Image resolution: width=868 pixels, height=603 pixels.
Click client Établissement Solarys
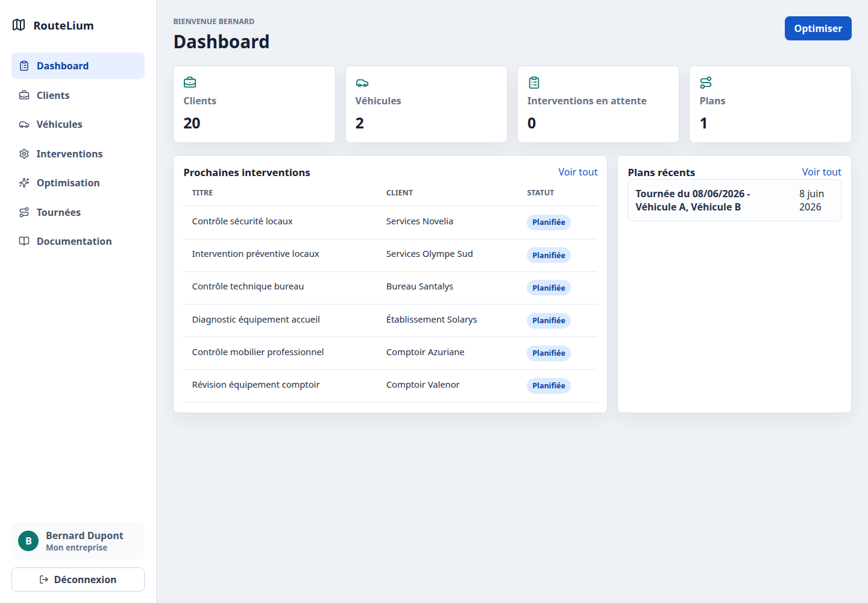(x=432, y=320)
